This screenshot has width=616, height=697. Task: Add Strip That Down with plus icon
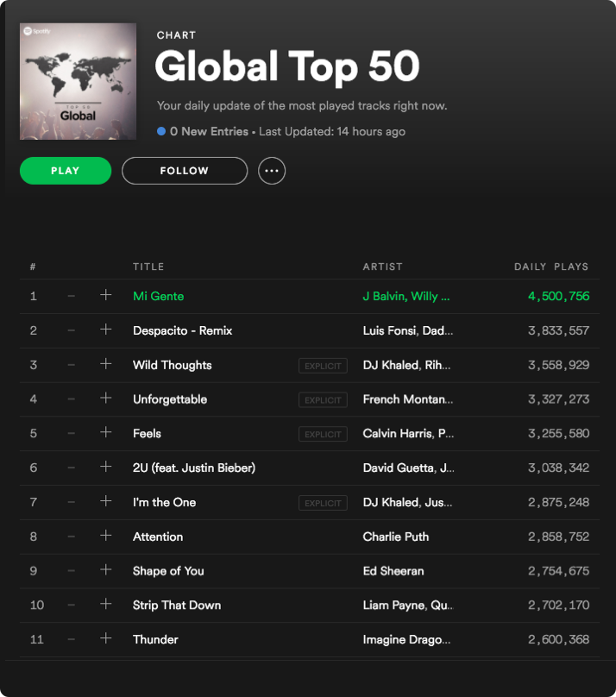pos(106,604)
